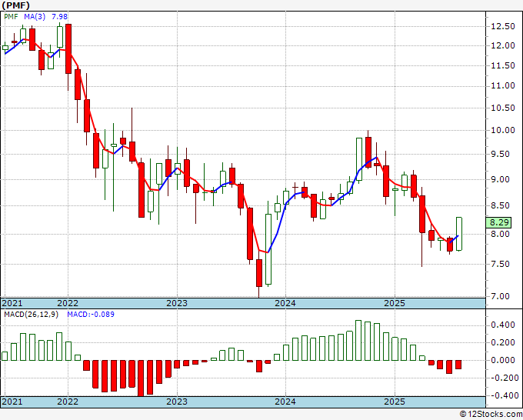Image resolution: width=523 pixels, height=420 pixels.
Task: Open the 12Stocks.com copyright link
Action: 491,415
